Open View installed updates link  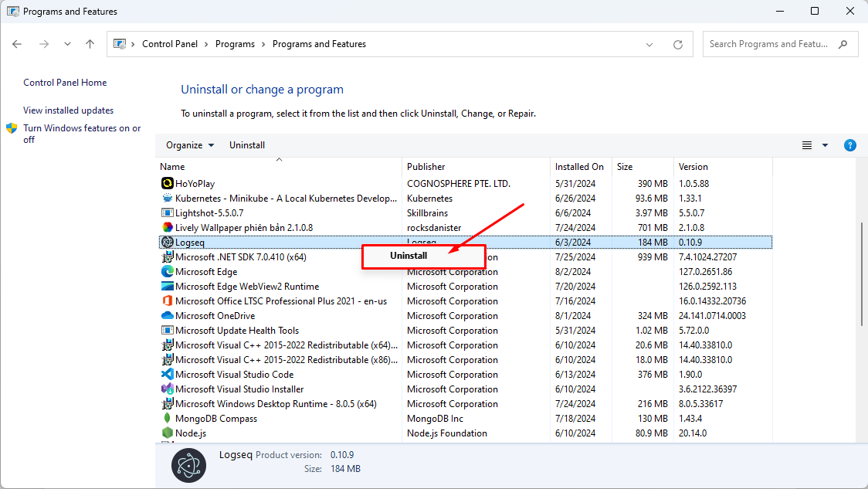(68, 110)
